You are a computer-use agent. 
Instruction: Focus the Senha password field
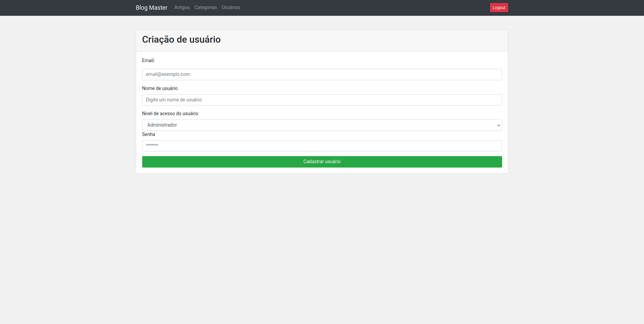pos(322,146)
